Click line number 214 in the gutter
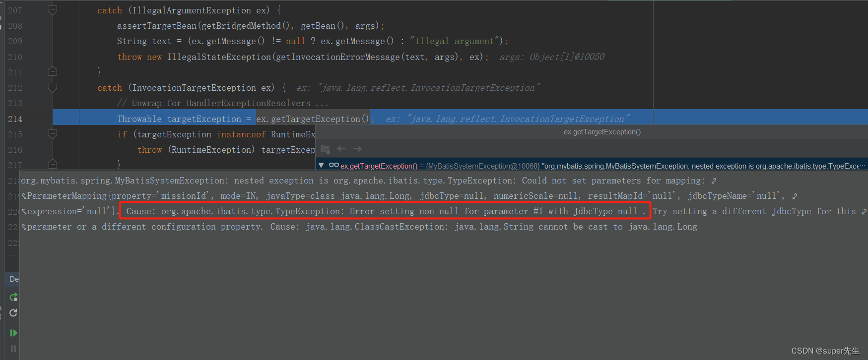 (15, 119)
